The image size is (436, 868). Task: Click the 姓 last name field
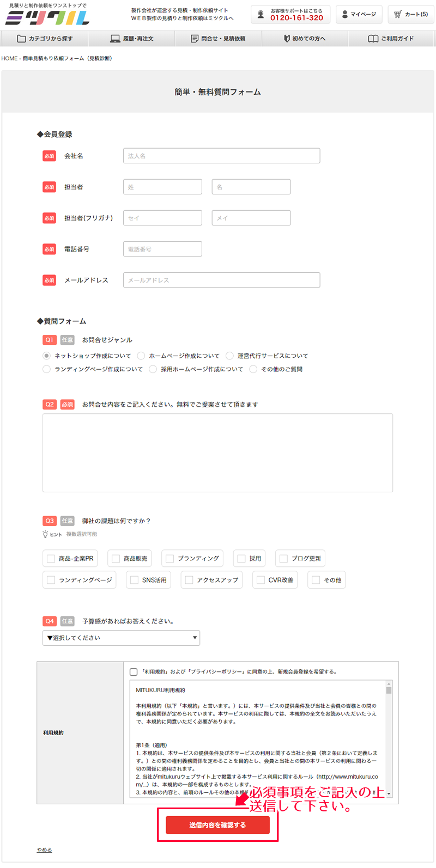pos(162,187)
